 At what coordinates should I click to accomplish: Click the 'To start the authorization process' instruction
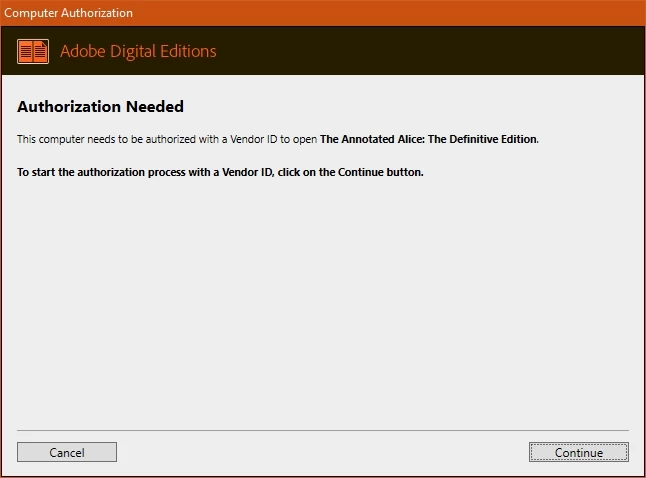click(220, 172)
